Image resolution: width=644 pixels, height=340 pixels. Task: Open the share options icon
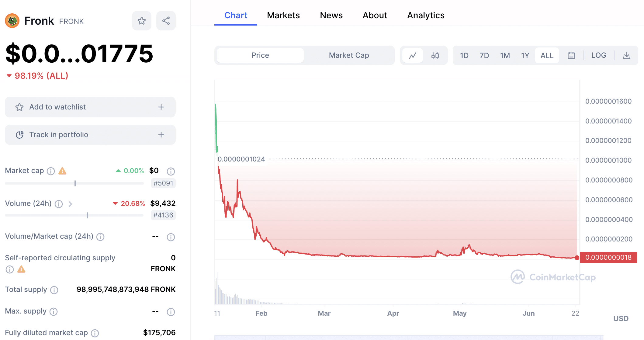tap(166, 21)
